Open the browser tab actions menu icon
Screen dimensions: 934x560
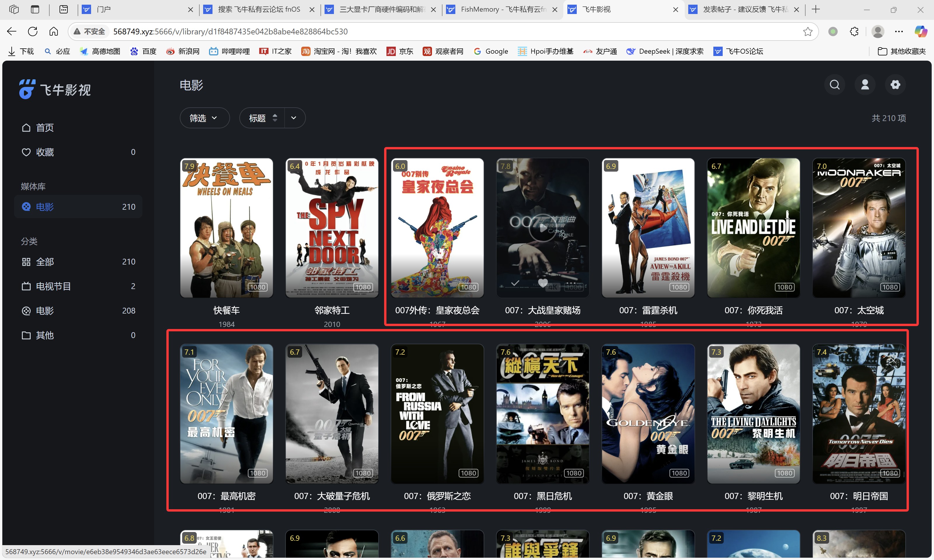coord(35,9)
